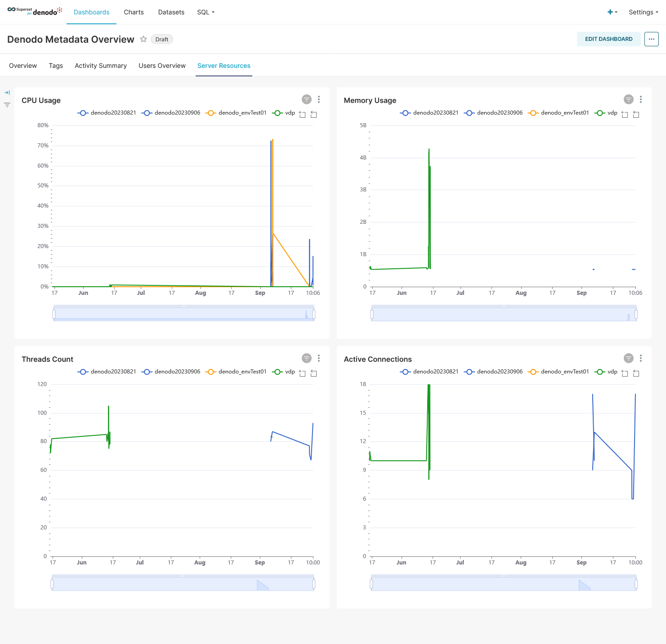Click CPU Usage zoom slider right handle
Image resolution: width=666 pixels, height=644 pixels.
click(x=313, y=314)
